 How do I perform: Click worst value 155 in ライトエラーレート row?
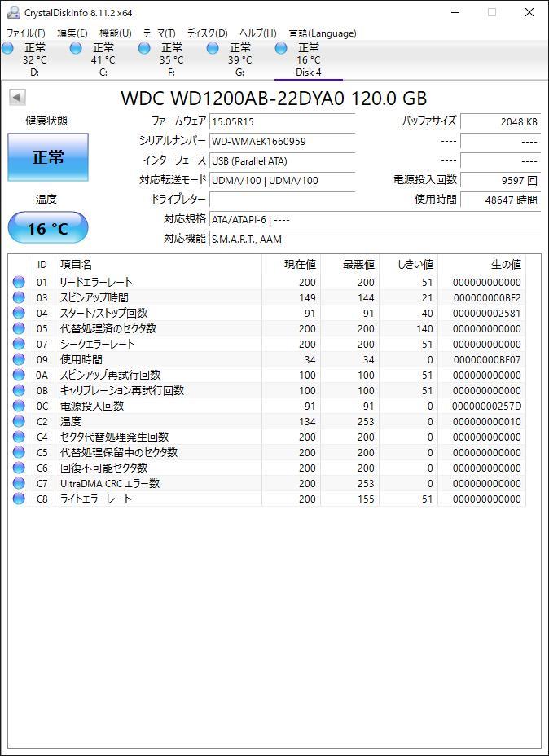[x=366, y=499]
